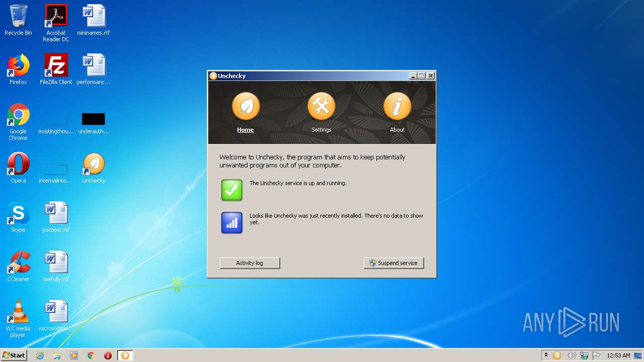Select the Settings tab label
644x362 pixels.
pyautogui.click(x=321, y=130)
